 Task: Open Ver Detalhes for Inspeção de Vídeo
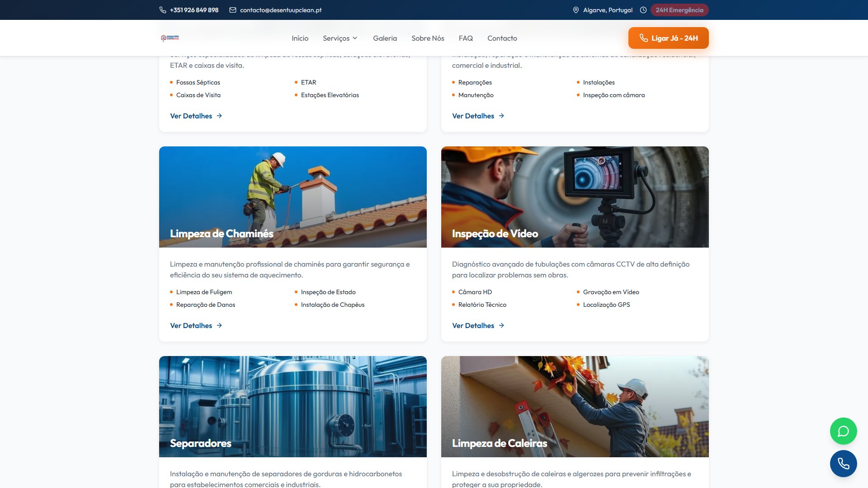(x=473, y=325)
